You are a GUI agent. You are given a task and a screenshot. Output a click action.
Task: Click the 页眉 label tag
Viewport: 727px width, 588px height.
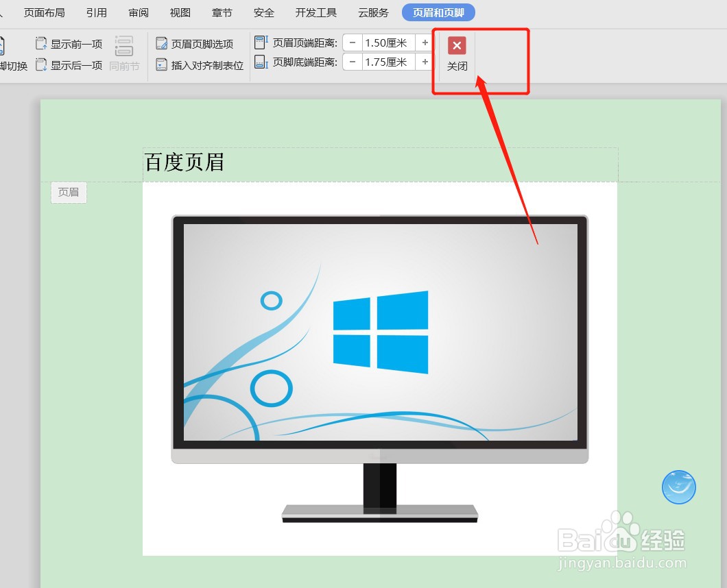click(x=69, y=193)
